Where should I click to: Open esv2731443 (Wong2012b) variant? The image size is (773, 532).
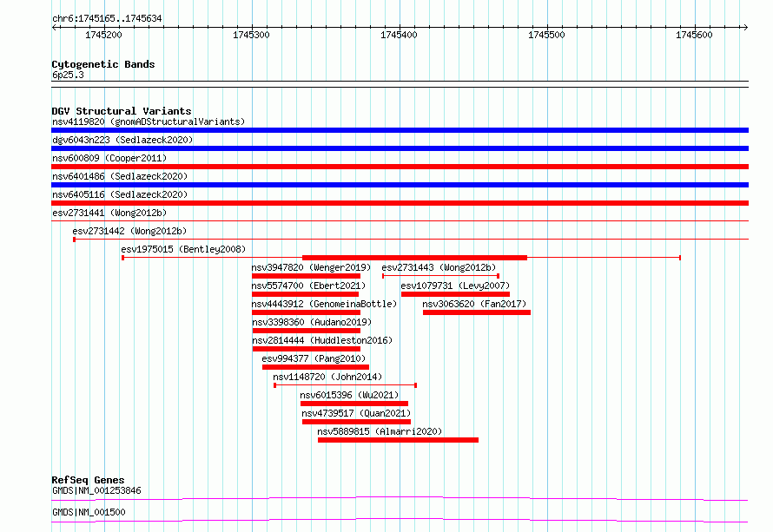[x=439, y=267]
